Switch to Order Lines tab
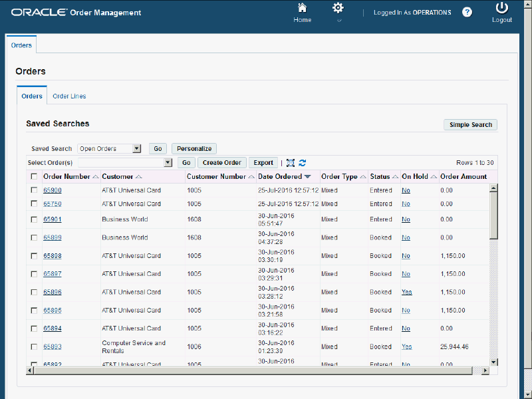The height and width of the screenshot is (399, 532). 69,96
